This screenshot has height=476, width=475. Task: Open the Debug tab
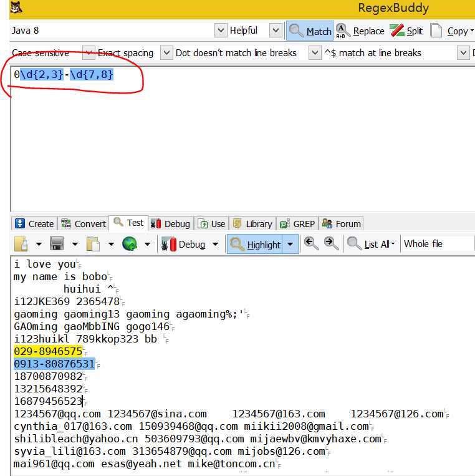click(171, 224)
